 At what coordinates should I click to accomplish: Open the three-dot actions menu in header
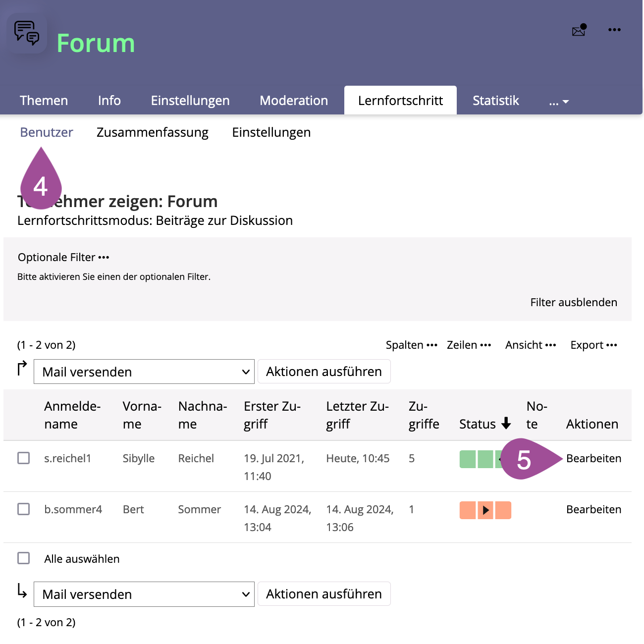pos(614,30)
